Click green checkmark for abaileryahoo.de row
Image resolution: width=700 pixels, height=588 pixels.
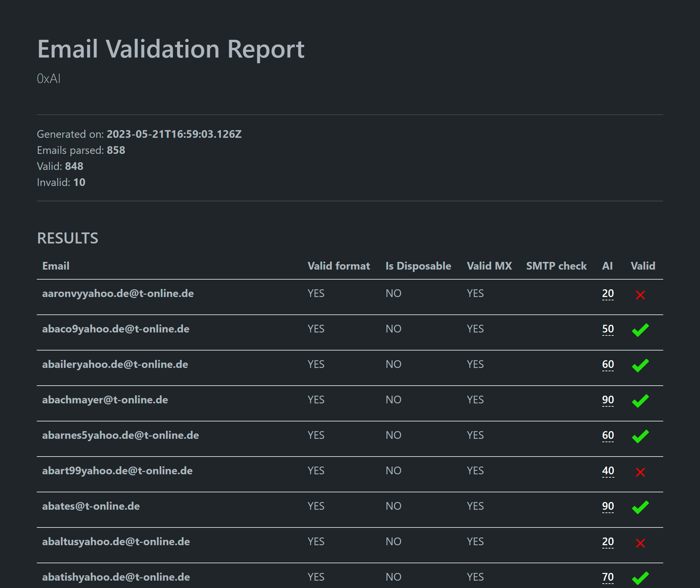coord(640,366)
